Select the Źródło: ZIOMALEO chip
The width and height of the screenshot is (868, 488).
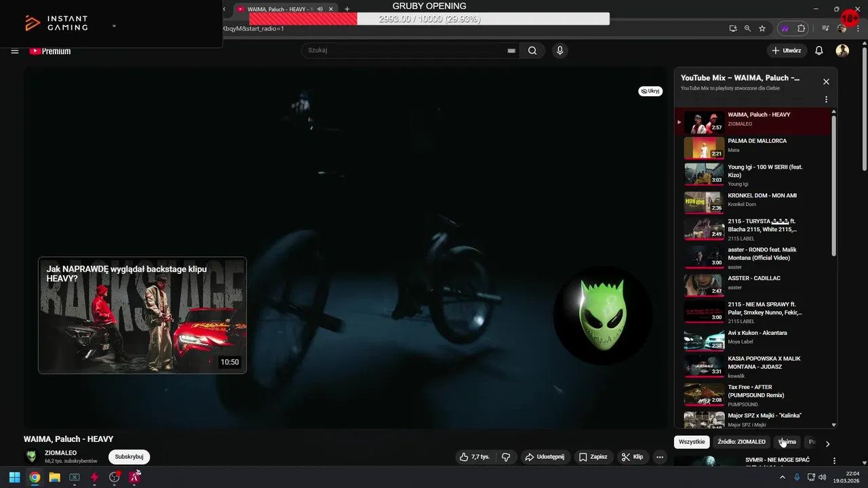(741, 442)
